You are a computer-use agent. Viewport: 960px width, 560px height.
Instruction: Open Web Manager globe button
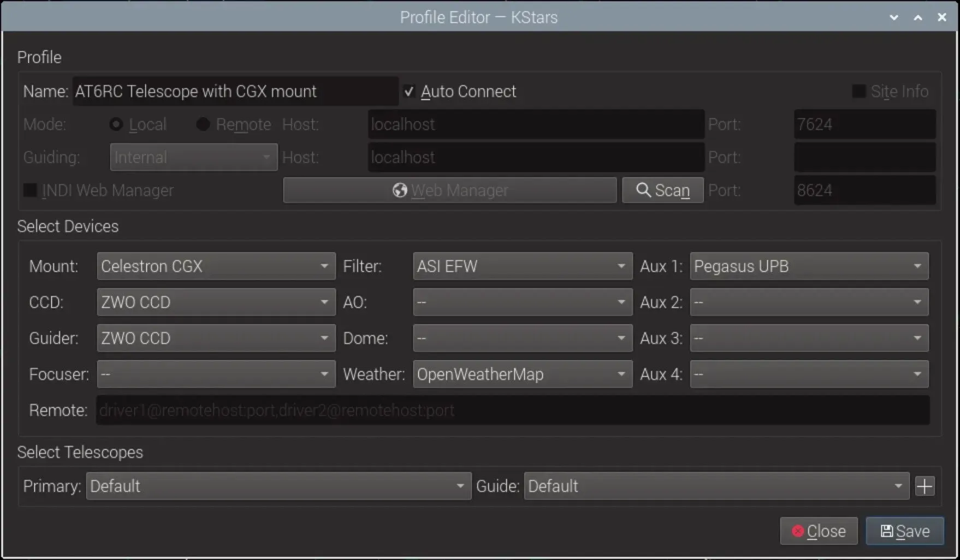(x=449, y=190)
